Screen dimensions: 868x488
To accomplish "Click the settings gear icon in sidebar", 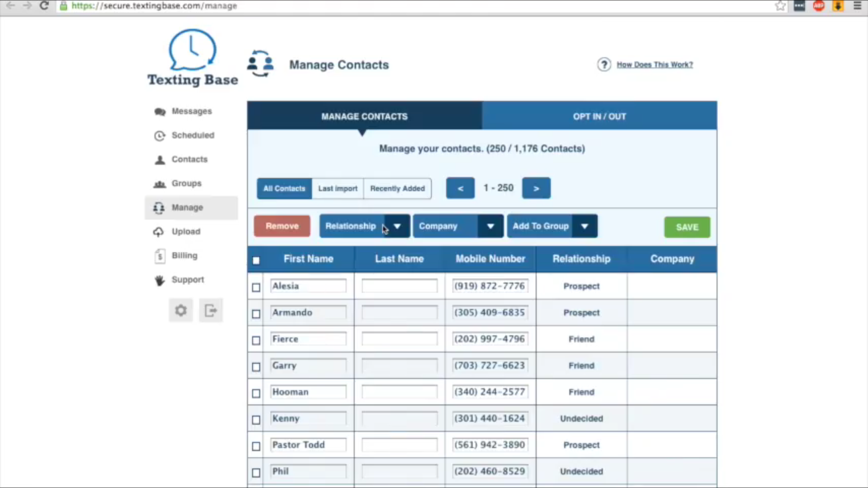I will (181, 310).
